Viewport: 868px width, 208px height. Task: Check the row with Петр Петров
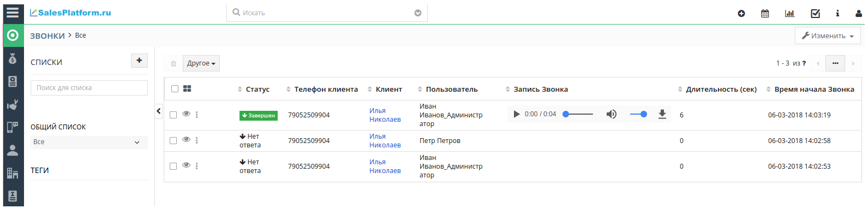173,140
